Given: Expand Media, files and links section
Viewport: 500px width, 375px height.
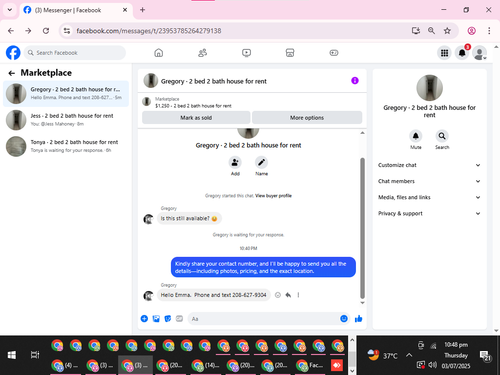Looking at the screenshot, I should pos(429,197).
